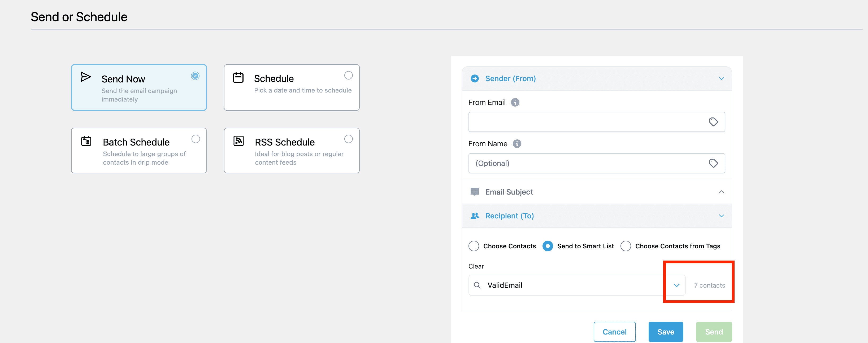868x343 pixels.
Task: Open merge tags in From Email field
Action: click(x=713, y=122)
